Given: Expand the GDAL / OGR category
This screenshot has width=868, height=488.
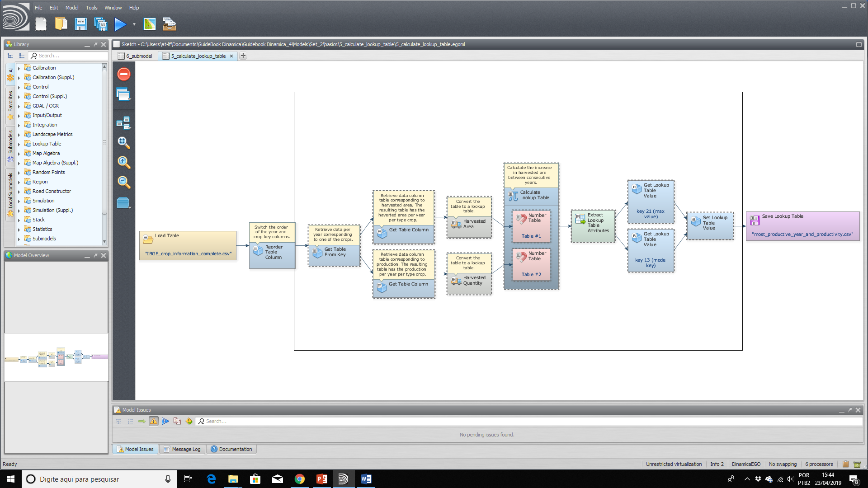Looking at the screenshot, I should tap(19, 106).
